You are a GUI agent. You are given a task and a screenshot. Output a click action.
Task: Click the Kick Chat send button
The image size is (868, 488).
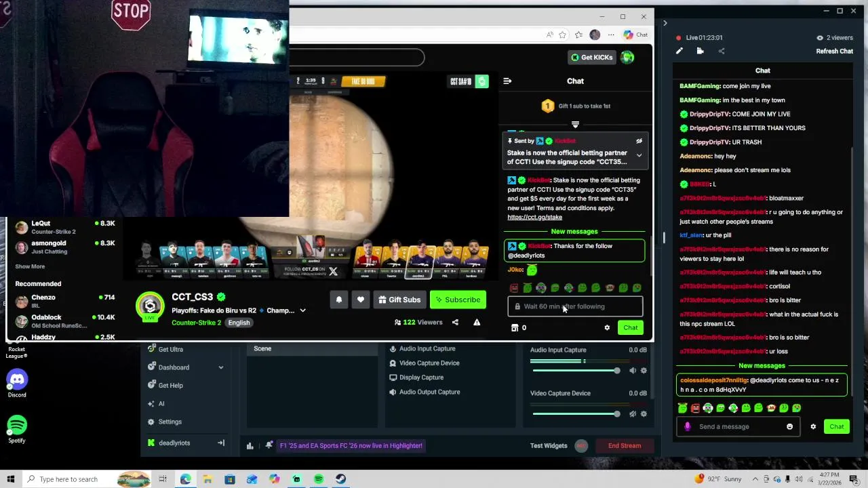point(631,328)
